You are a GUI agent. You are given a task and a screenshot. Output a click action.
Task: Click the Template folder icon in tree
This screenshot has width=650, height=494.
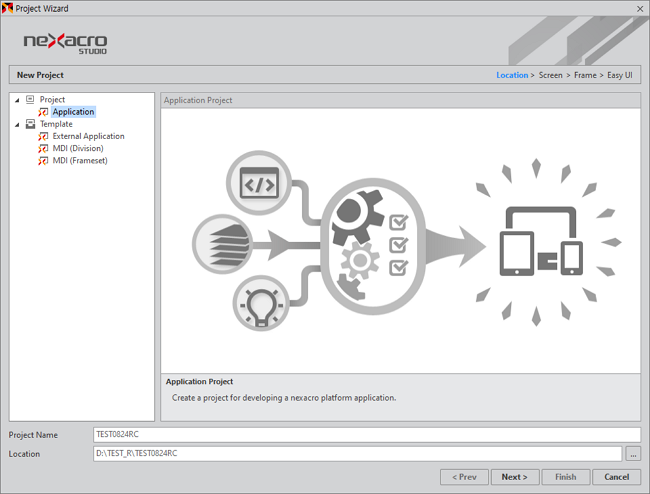pyautogui.click(x=30, y=124)
